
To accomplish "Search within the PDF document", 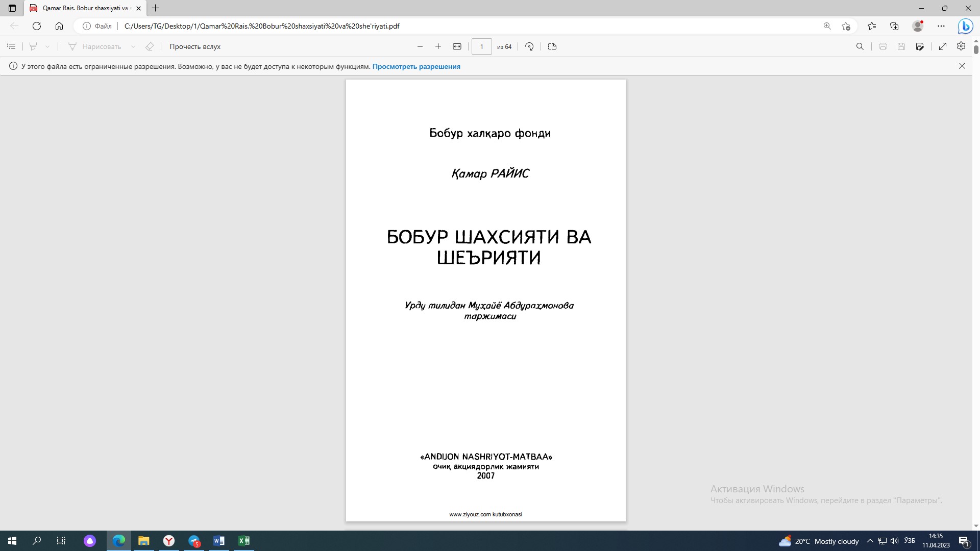I will click(860, 46).
